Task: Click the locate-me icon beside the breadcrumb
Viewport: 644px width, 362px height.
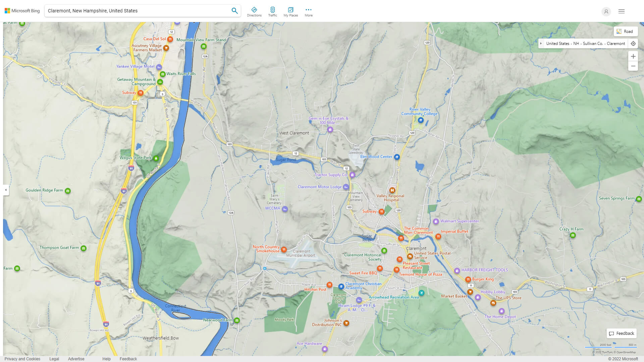Action: 633,43
